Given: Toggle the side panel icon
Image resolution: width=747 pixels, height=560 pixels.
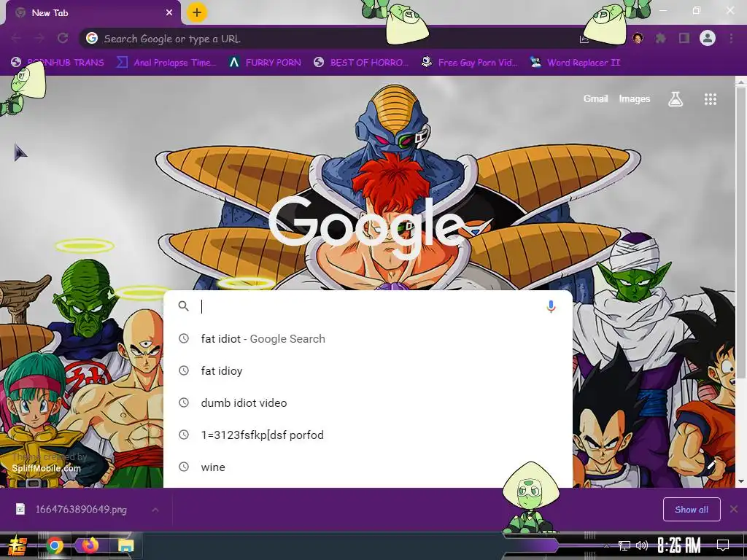Looking at the screenshot, I should (684, 38).
